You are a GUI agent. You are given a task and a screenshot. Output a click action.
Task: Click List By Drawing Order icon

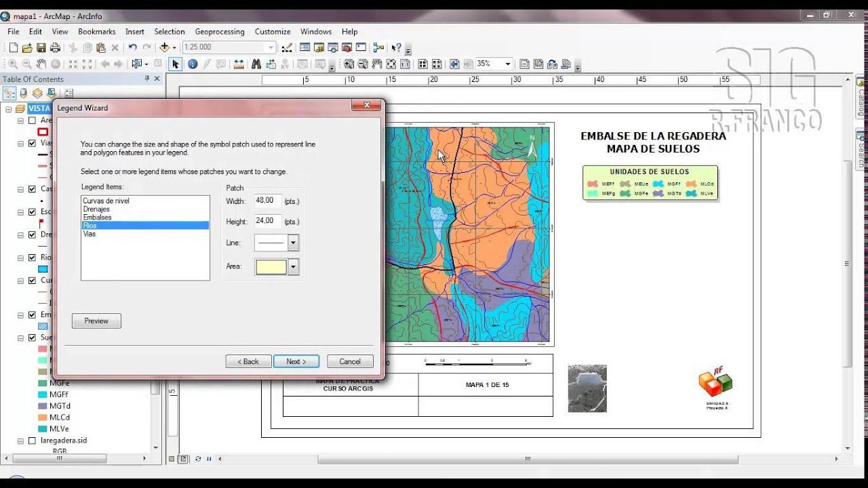[x=9, y=93]
